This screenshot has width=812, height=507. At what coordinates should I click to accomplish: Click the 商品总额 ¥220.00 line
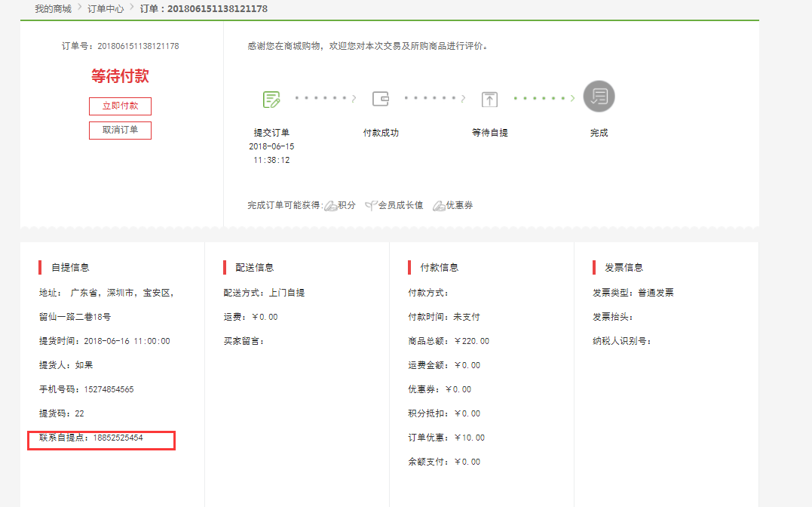pos(449,341)
